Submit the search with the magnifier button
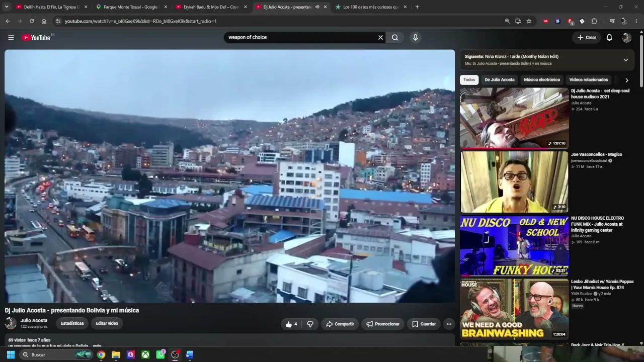The width and height of the screenshot is (644, 362). [x=395, y=37]
